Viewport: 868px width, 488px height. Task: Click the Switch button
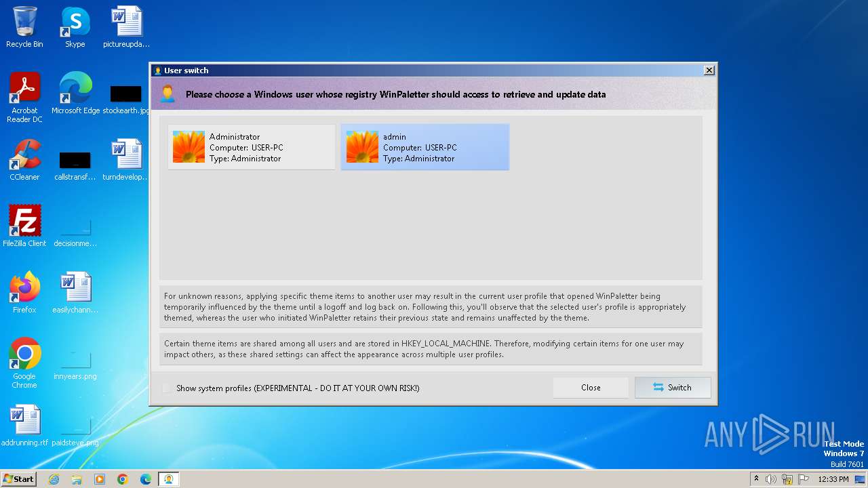pyautogui.click(x=673, y=388)
